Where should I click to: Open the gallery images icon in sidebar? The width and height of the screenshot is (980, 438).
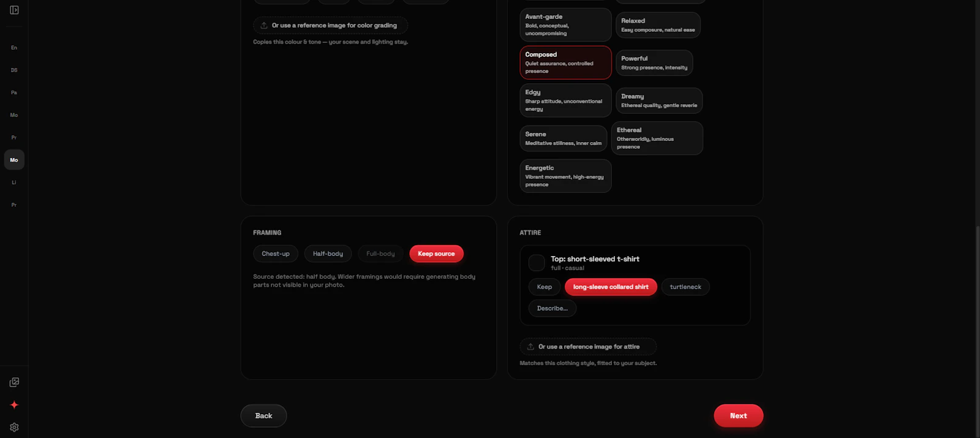coord(14,382)
